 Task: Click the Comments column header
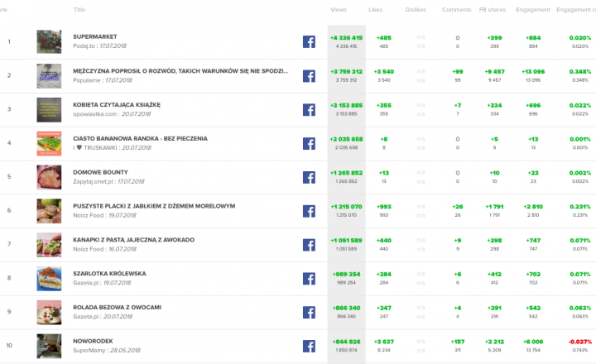457,10
